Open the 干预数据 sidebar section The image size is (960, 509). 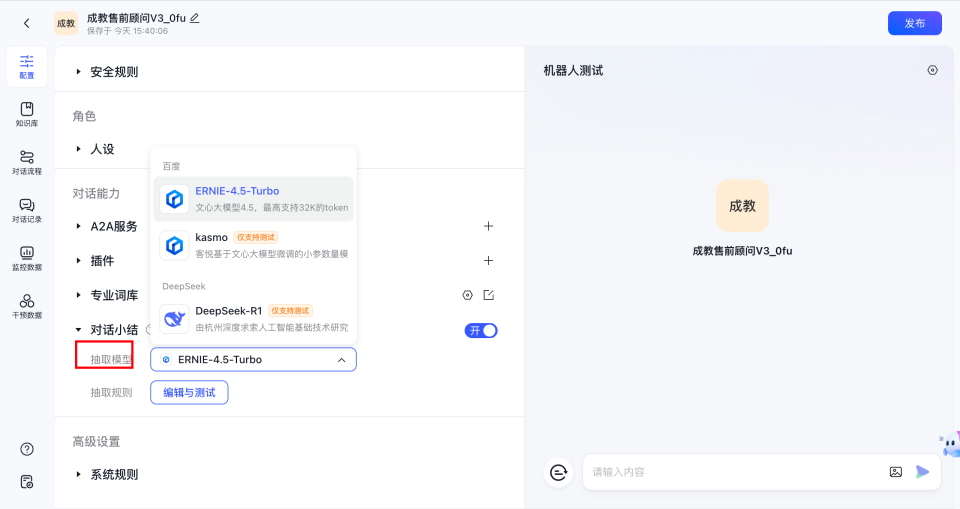pos(27,306)
